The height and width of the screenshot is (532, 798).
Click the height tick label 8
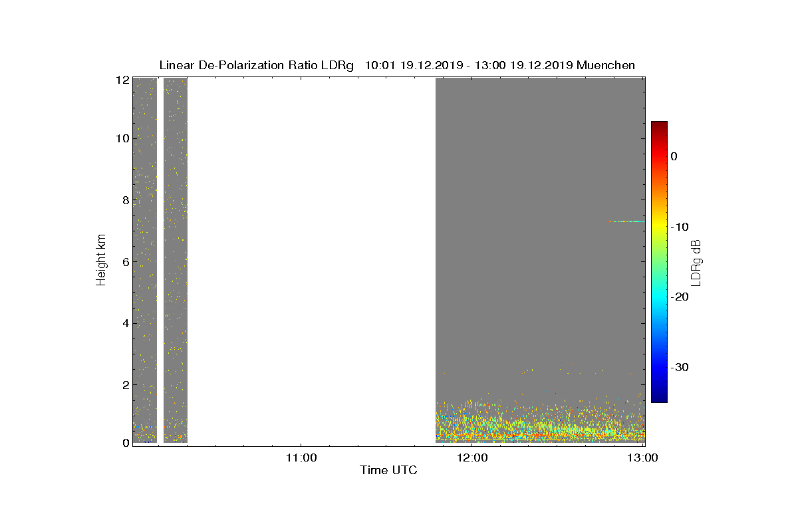124,200
